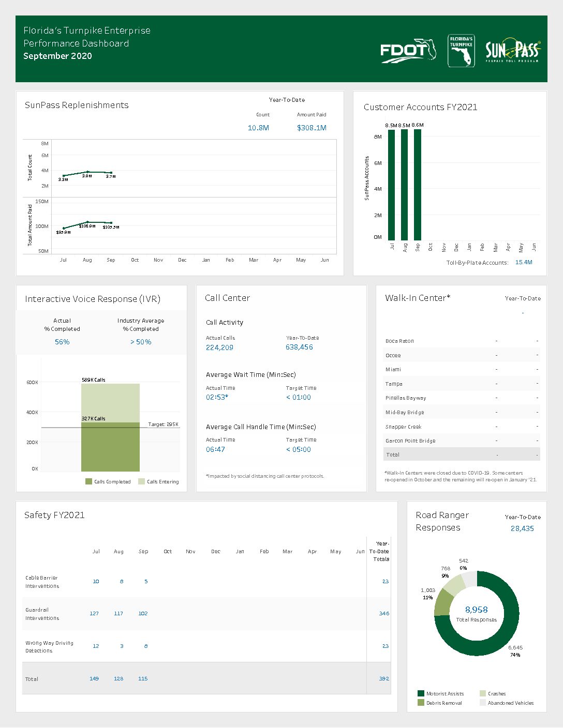This screenshot has height=728, width=563.
Task: Click Guardrail Interventions September value 102
Action: (143, 613)
